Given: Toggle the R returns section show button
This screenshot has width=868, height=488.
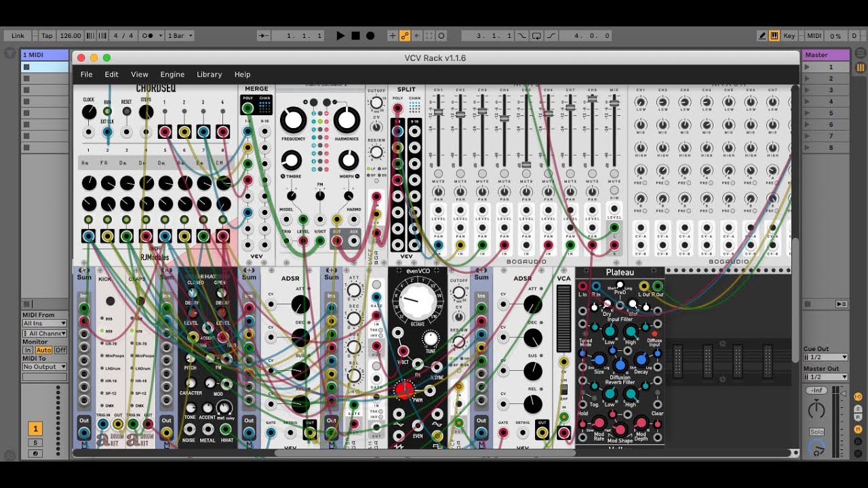Looking at the screenshot, I should pos(858,418).
